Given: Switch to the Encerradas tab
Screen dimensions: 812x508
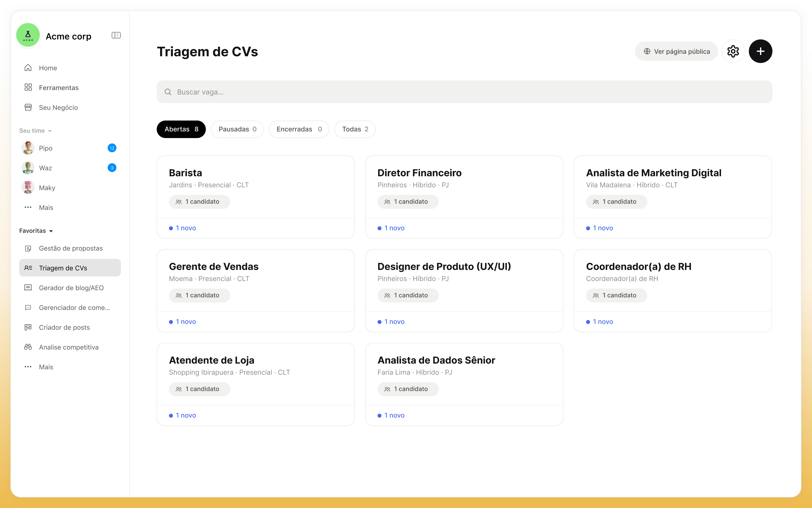Looking at the screenshot, I should click(299, 129).
